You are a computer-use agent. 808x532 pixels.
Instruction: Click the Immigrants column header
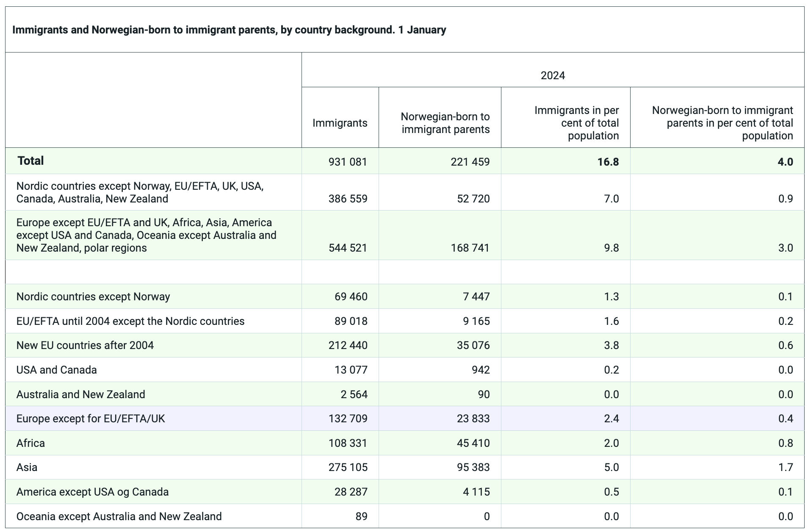point(340,123)
